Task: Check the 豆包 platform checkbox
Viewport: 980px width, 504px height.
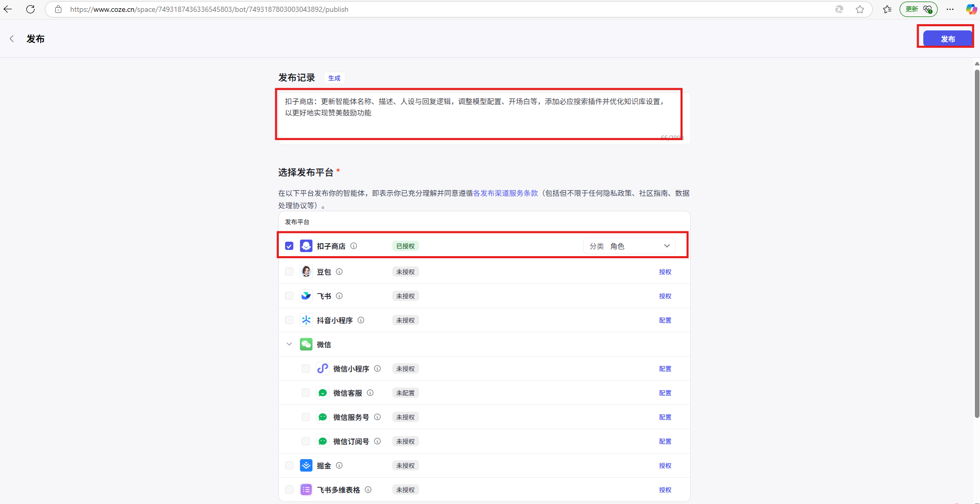Action: pos(289,272)
